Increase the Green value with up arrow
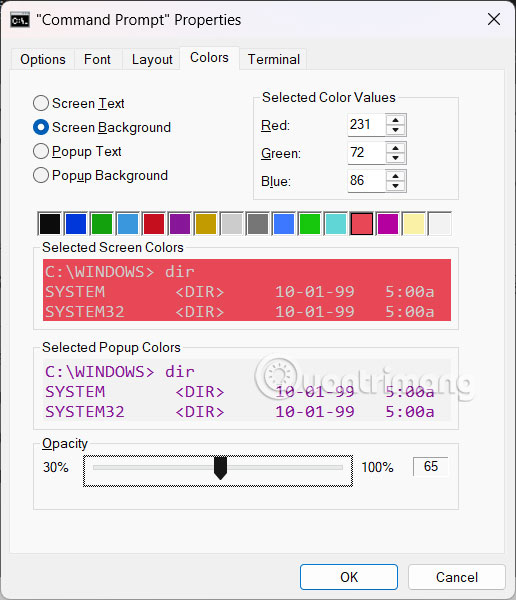This screenshot has width=516, height=600. pos(395,148)
